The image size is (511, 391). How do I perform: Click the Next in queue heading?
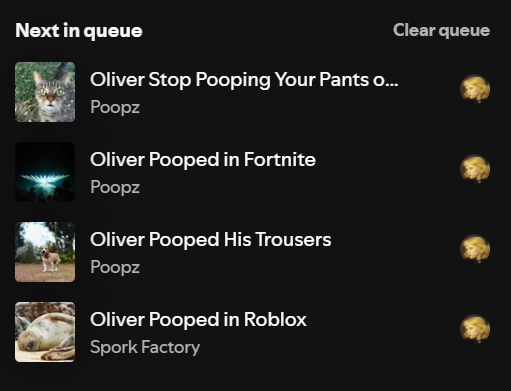(79, 31)
